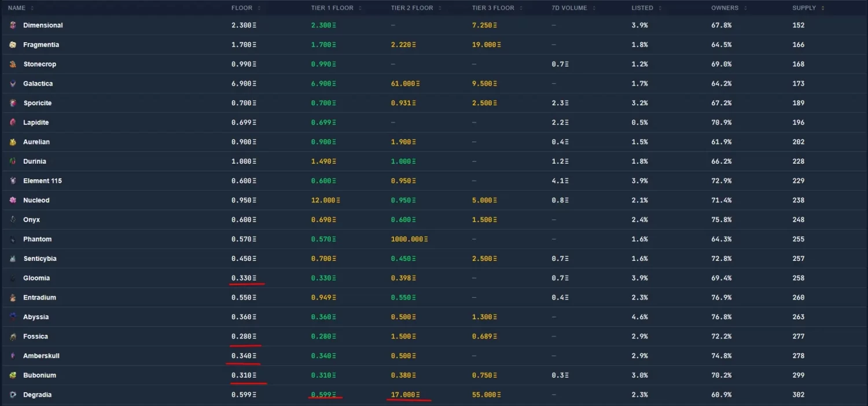Click the Sporicite collection icon
The width and height of the screenshot is (868, 406).
(x=13, y=103)
